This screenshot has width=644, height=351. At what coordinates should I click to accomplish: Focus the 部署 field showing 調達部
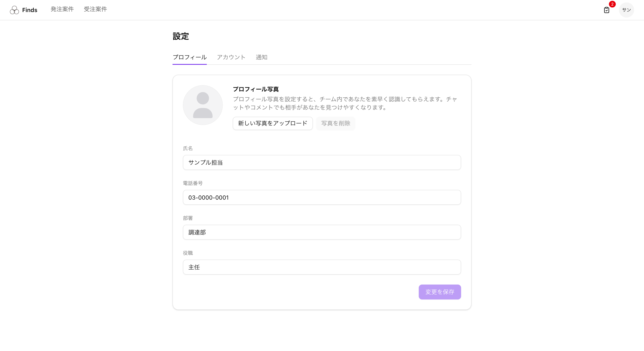(x=322, y=232)
